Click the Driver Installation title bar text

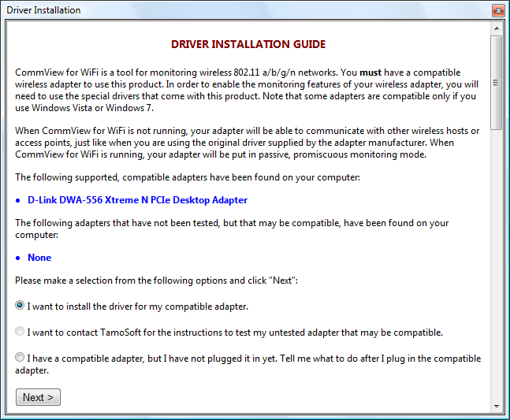pos(43,10)
